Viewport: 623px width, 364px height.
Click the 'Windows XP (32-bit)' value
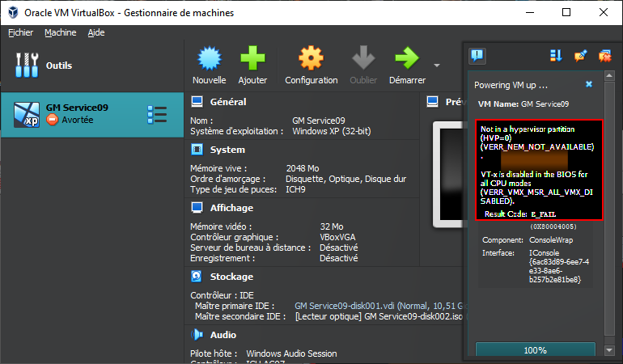pos(332,131)
